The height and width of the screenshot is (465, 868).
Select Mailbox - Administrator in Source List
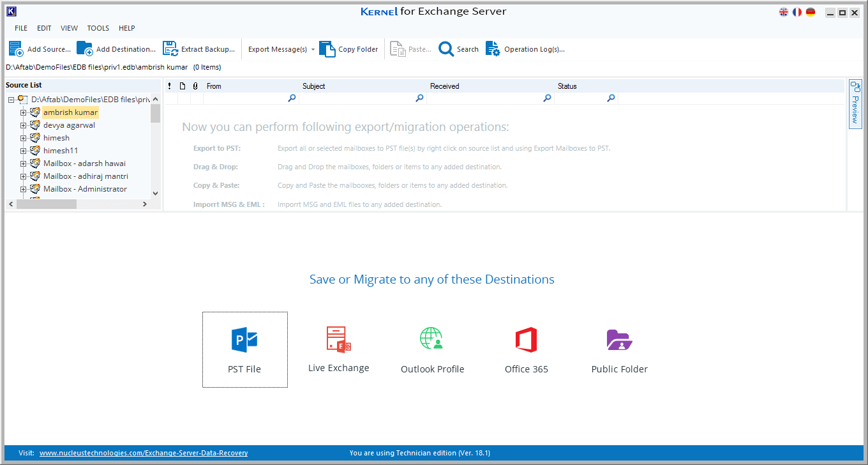click(85, 189)
